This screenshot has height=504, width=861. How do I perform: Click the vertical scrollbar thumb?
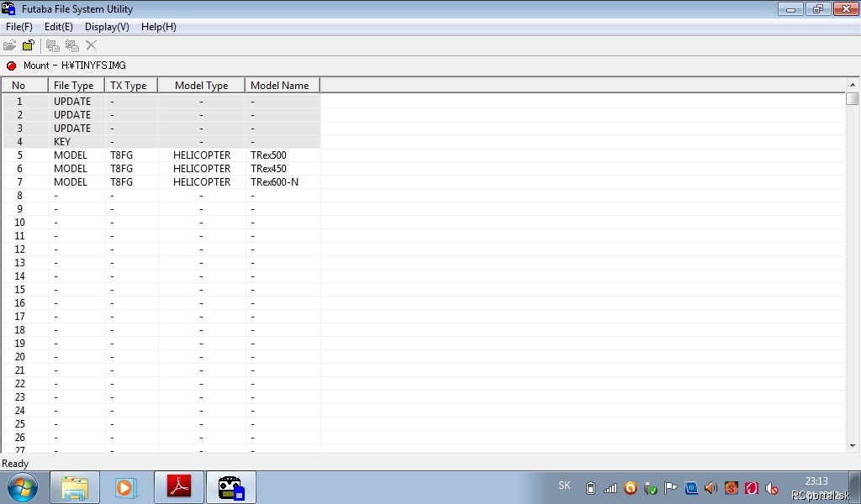point(853,99)
